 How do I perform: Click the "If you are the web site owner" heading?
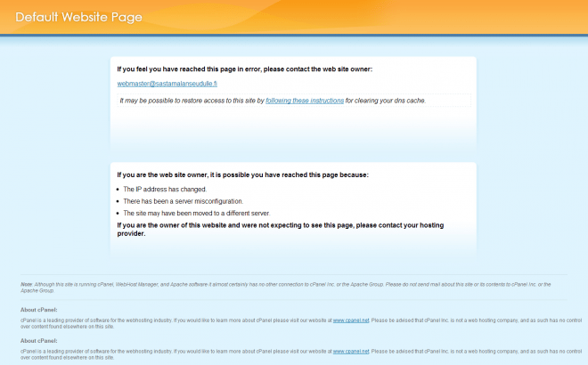[x=242, y=175]
